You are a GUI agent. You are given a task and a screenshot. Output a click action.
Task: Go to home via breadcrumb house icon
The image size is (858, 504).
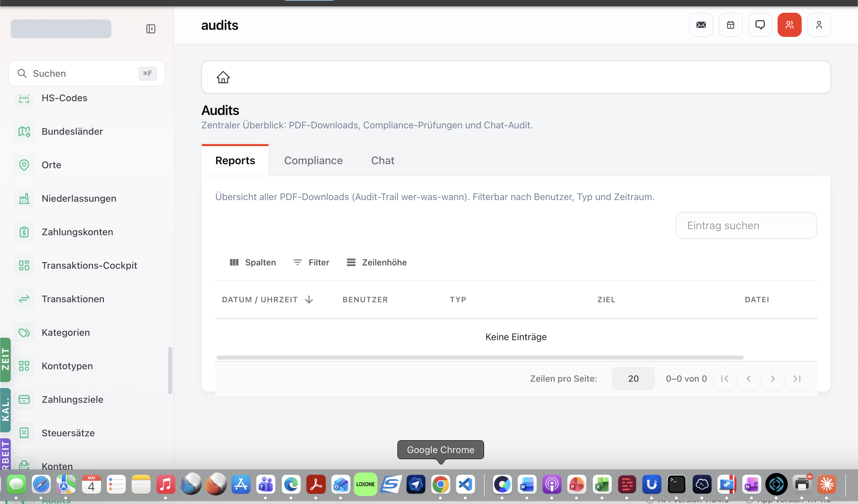223,77
